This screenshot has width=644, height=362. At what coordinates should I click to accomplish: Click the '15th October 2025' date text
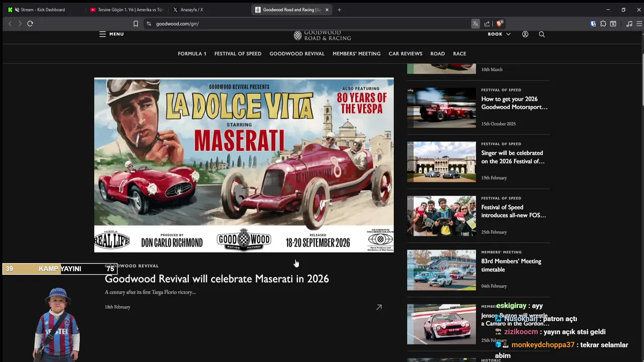click(498, 124)
